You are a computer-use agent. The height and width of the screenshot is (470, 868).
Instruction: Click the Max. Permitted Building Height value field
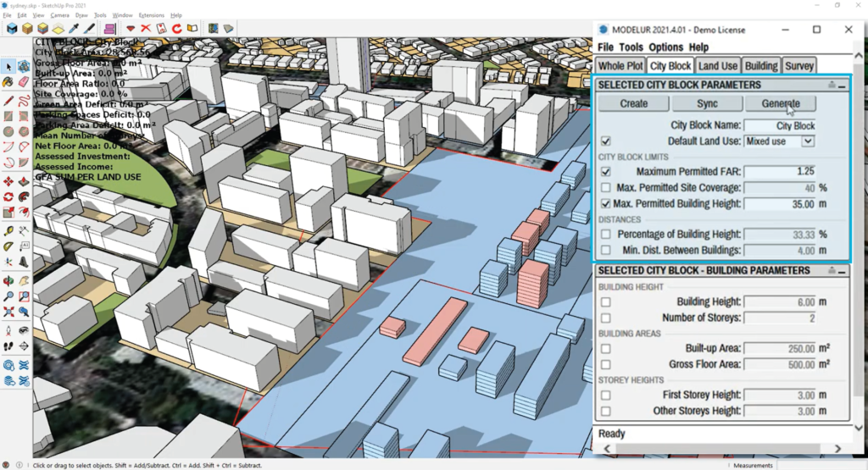pos(780,204)
